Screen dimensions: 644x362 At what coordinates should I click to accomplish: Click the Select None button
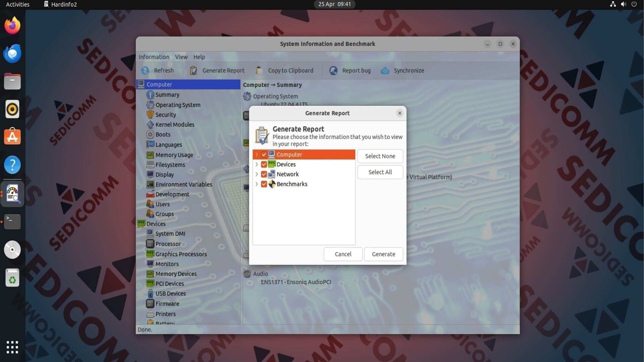380,156
